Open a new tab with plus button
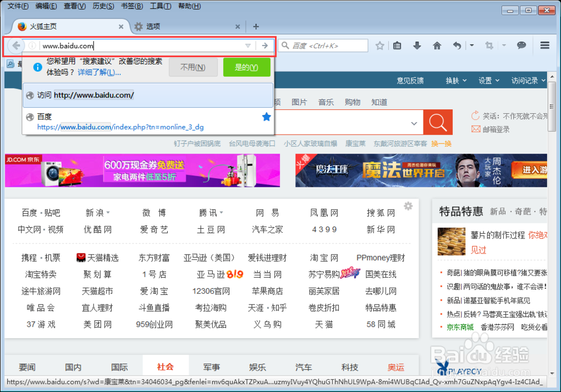The height and width of the screenshot is (392, 561). click(256, 26)
